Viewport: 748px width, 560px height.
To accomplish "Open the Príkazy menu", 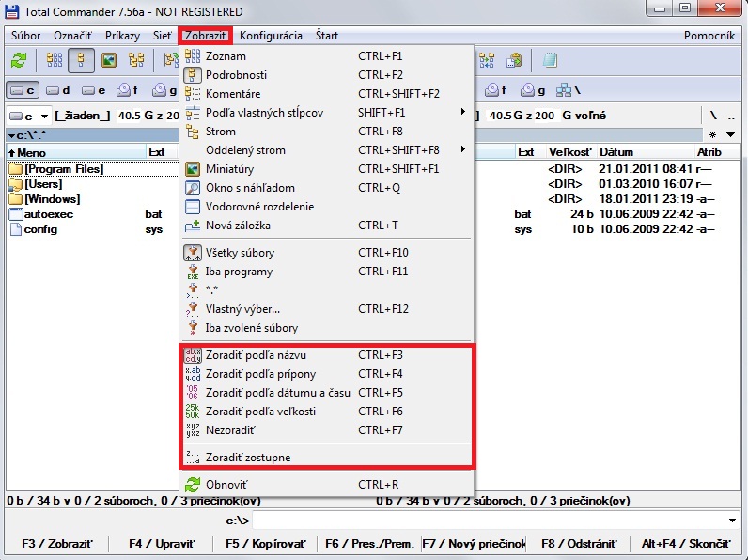I will [122, 36].
